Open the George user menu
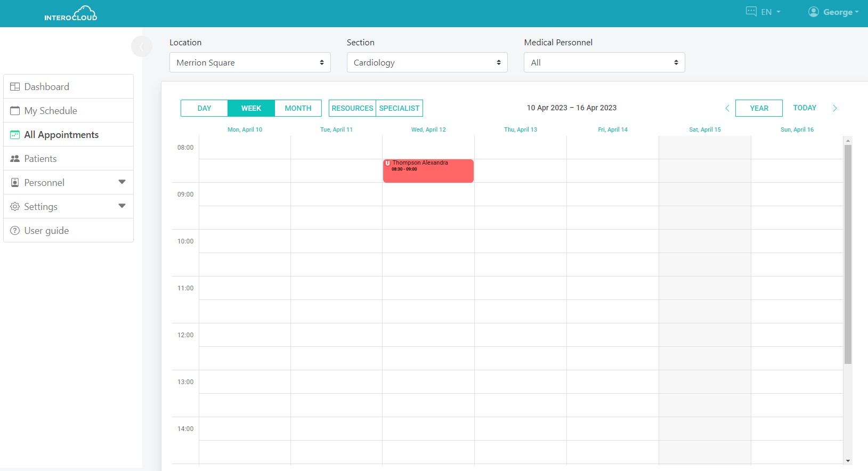Screen dimensions: 868x471 pyautogui.click(x=833, y=12)
